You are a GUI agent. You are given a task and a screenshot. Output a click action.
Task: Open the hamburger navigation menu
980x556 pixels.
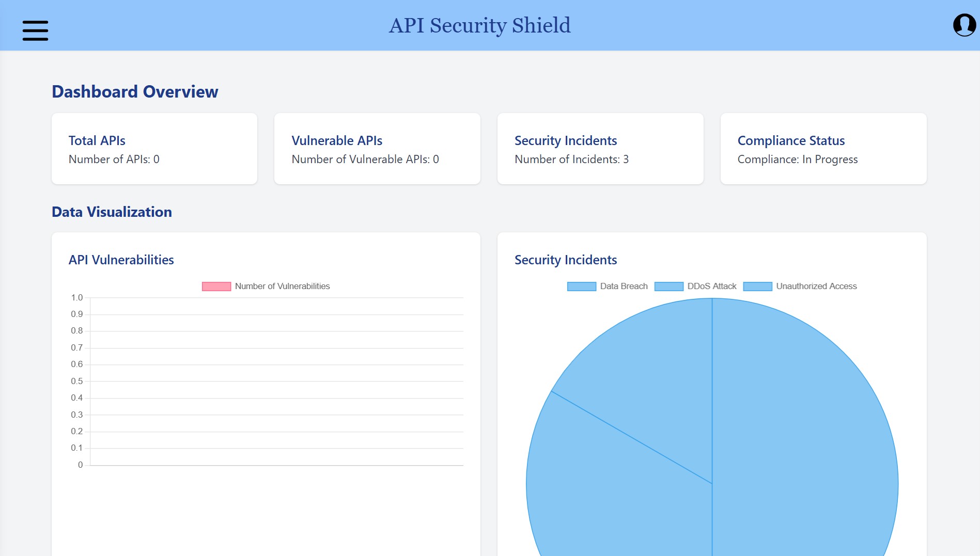[x=35, y=30]
